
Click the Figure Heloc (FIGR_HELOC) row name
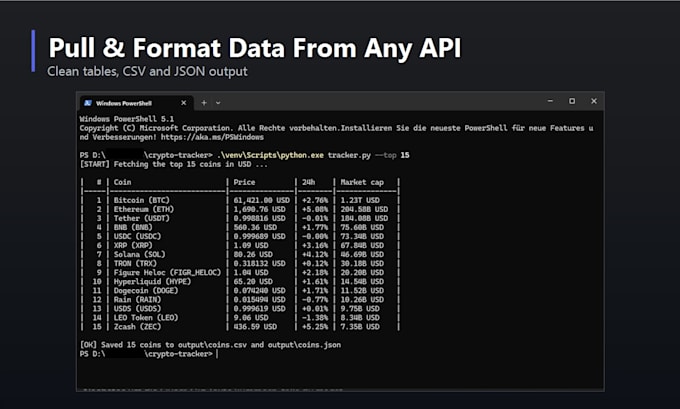(x=167, y=273)
